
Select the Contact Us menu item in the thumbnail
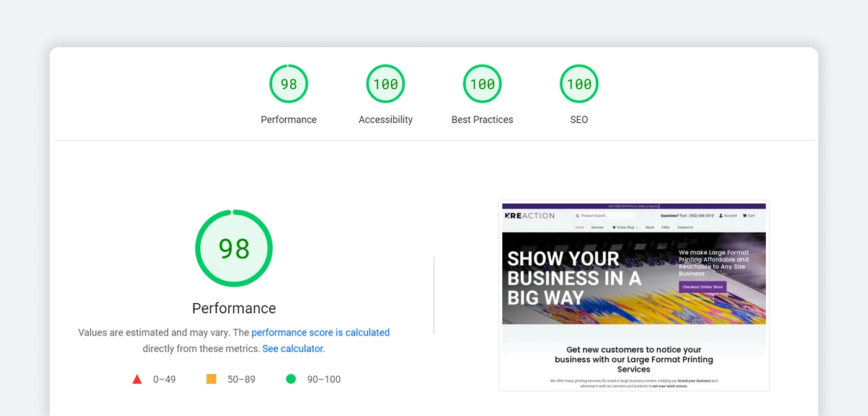(x=685, y=228)
